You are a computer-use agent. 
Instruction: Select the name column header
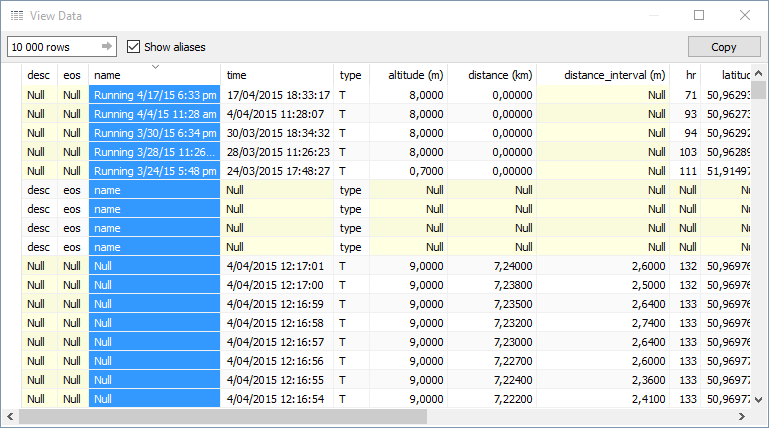[154, 75]
